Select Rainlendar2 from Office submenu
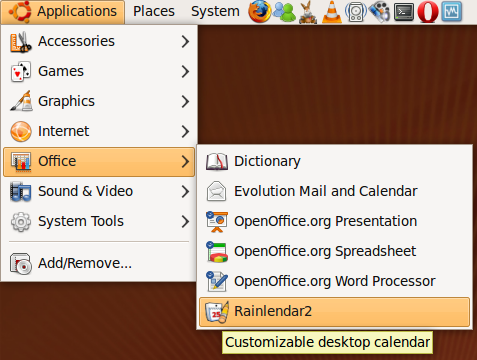 click(x=334, y=312)
